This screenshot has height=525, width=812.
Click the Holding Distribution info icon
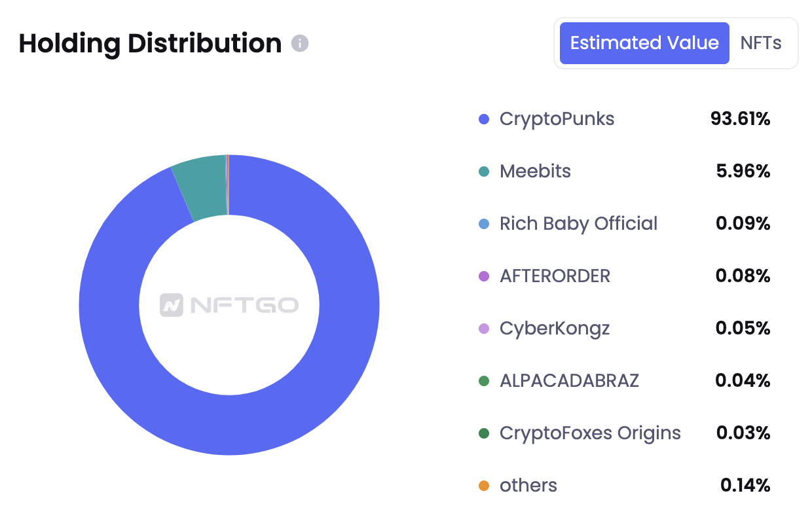point(300,43)
